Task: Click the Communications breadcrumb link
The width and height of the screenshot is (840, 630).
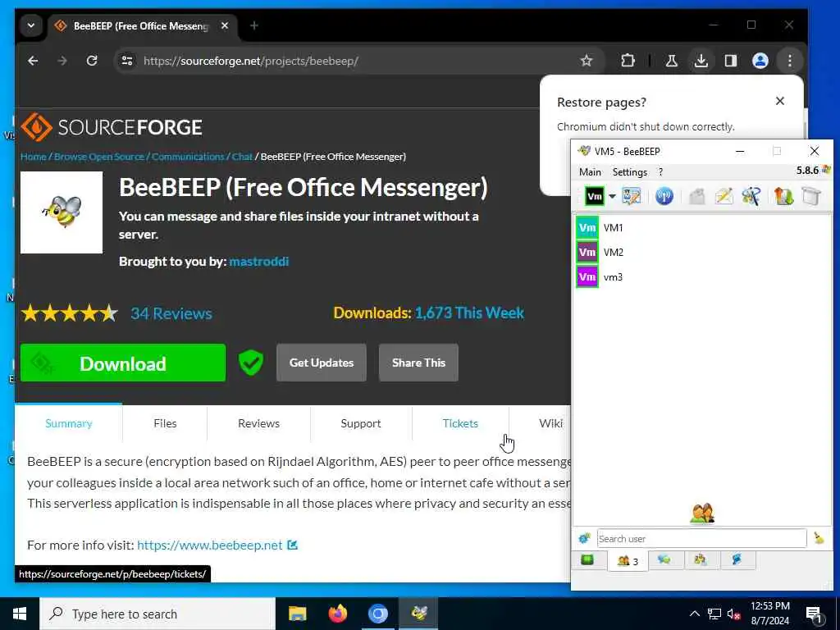Action: click(x=188, y=157)
